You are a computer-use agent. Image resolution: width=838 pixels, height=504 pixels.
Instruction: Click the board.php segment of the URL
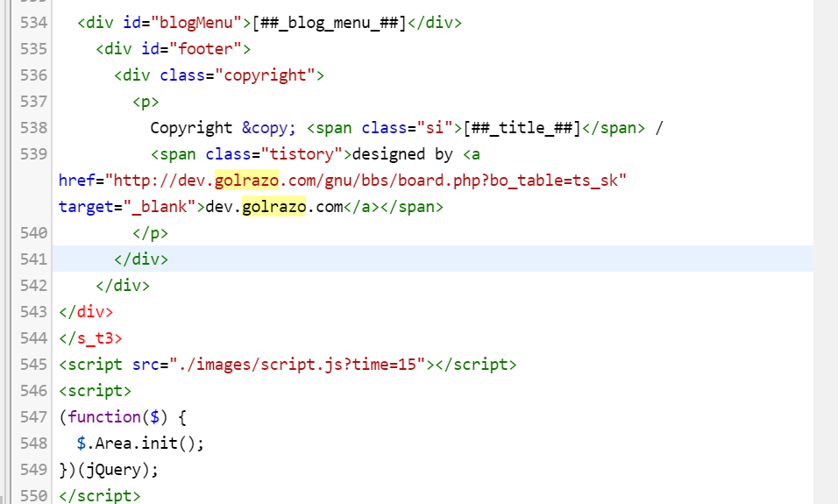click(x=438, y=180)
